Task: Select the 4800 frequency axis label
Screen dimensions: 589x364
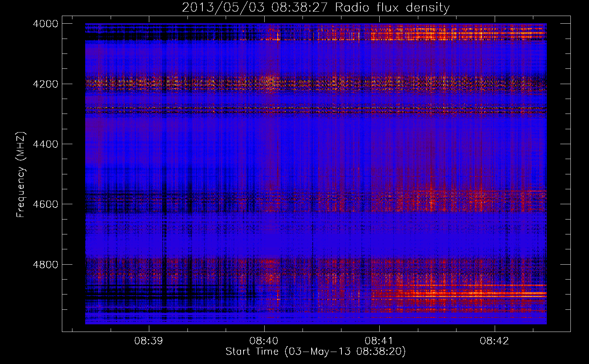Action: point(46,264)
